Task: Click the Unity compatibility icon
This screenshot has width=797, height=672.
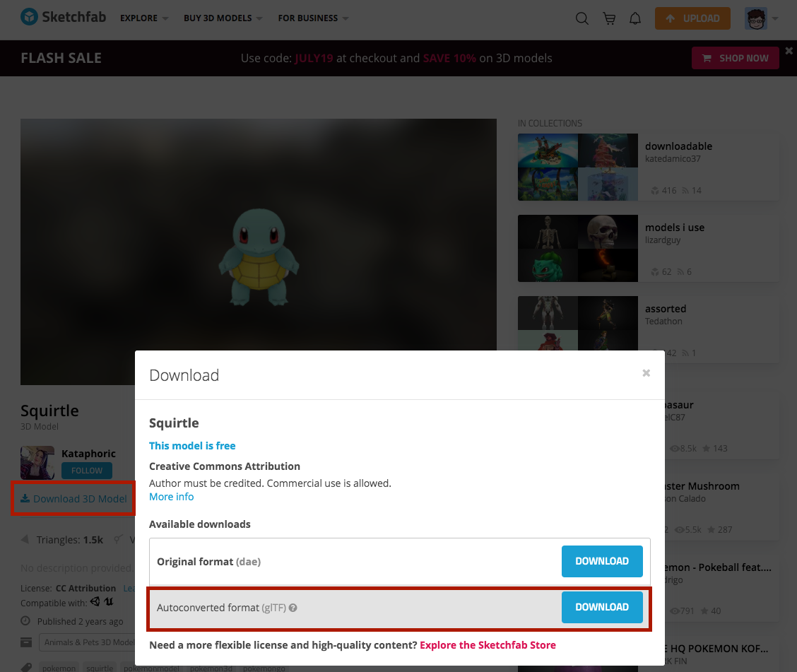Action: 95,601
